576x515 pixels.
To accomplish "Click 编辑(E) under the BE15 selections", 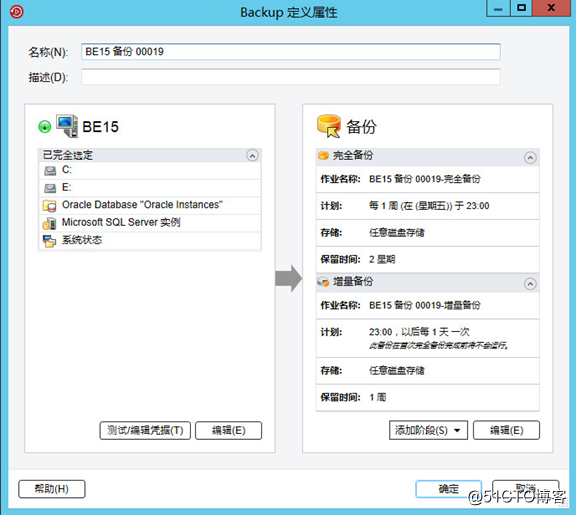I will (x=228, y=430).
